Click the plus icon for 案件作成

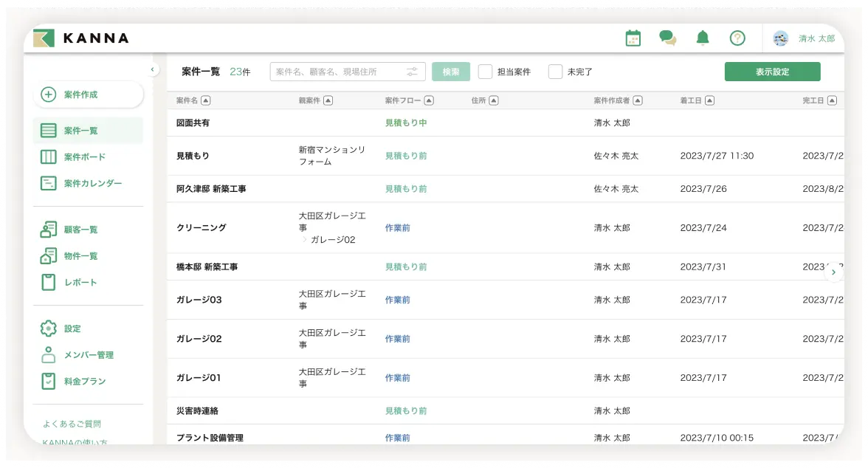(x=48, y=94)
